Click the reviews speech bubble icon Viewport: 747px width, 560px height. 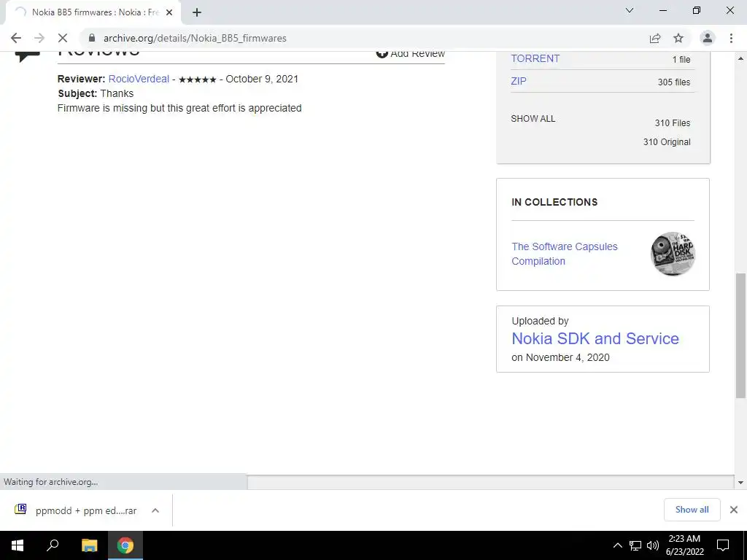28,55
